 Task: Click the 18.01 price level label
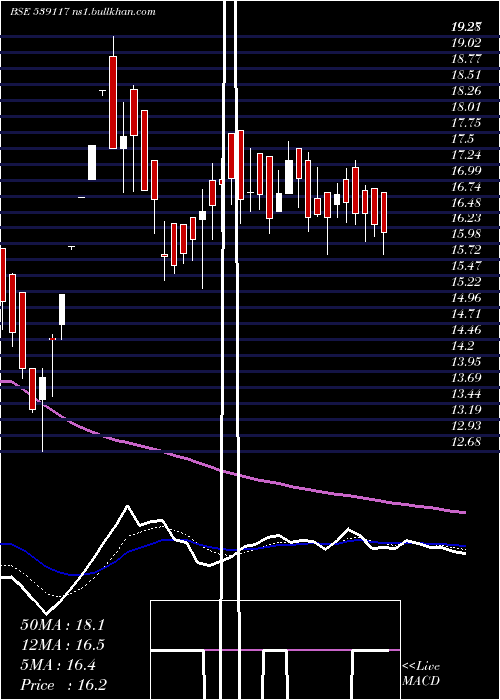point(466,107)
